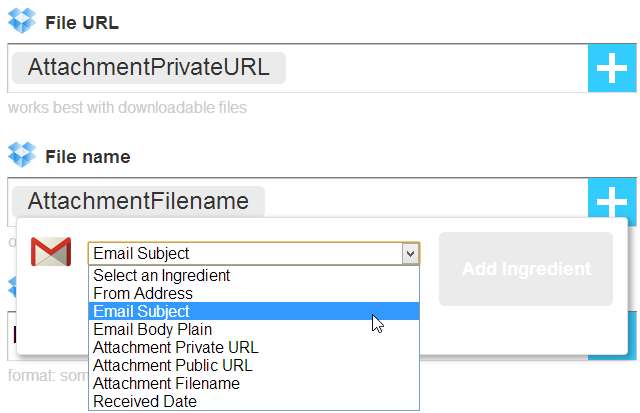Pick the Received Date option

click(145, 401)
